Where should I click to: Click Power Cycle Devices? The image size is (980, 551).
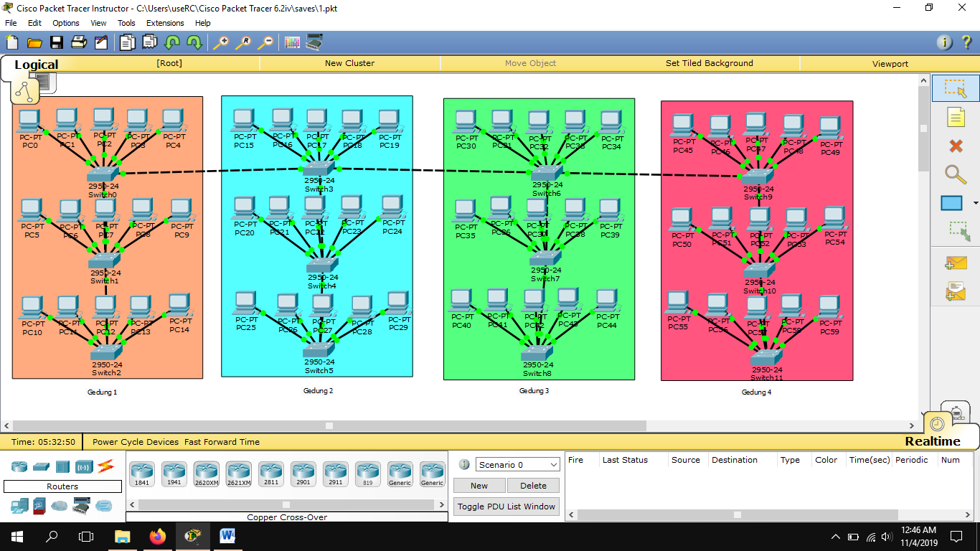pyautogui.click(x=136, y=442)
